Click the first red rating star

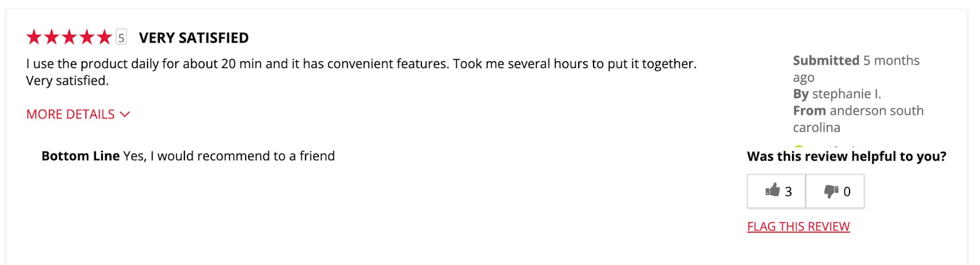click(x=34, y=37)
